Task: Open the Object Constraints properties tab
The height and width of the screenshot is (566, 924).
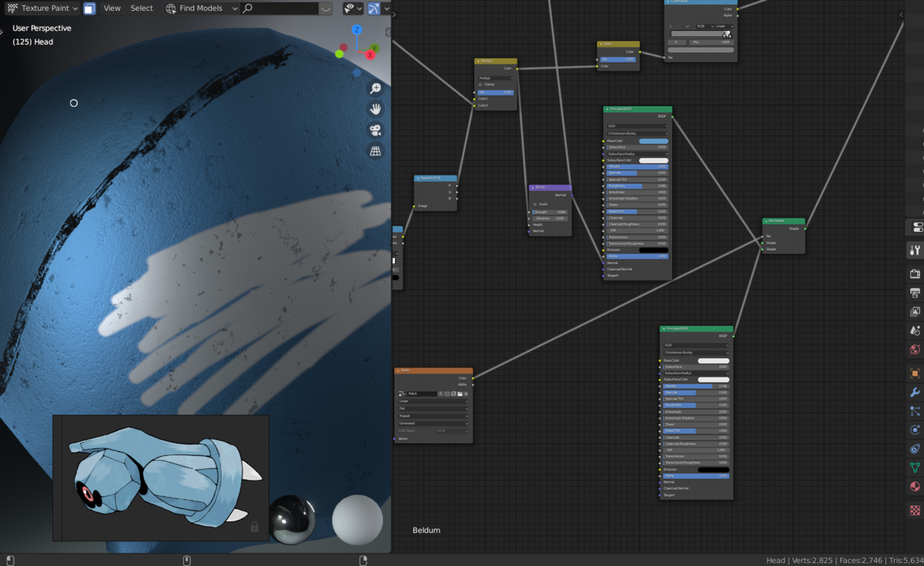Action: point(915,448)
